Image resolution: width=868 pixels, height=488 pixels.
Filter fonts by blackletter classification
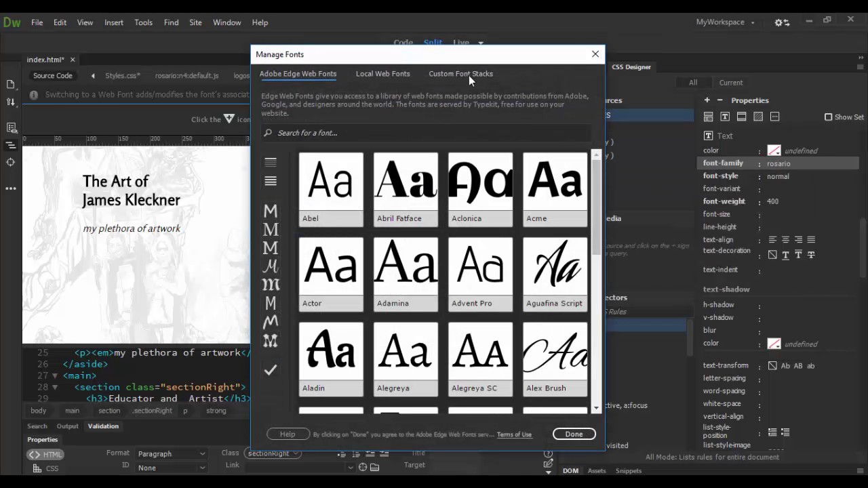271,285
